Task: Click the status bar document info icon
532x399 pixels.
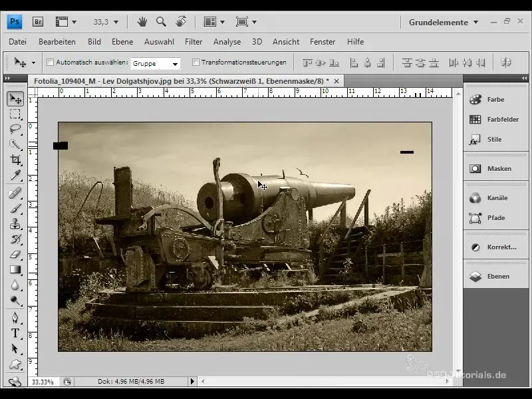Action: 67,382
